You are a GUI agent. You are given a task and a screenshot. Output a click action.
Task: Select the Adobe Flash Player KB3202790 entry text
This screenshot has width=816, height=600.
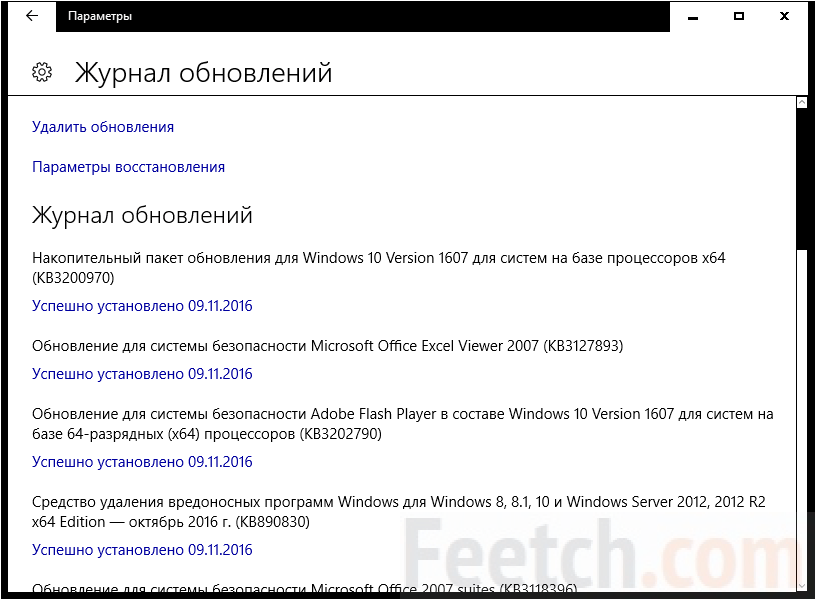[403, 424]
